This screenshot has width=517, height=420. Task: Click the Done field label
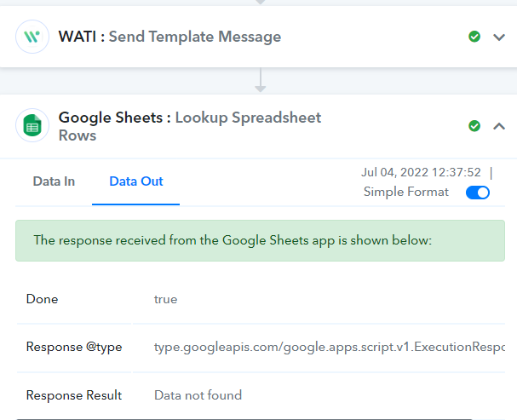tap(43, 299)
